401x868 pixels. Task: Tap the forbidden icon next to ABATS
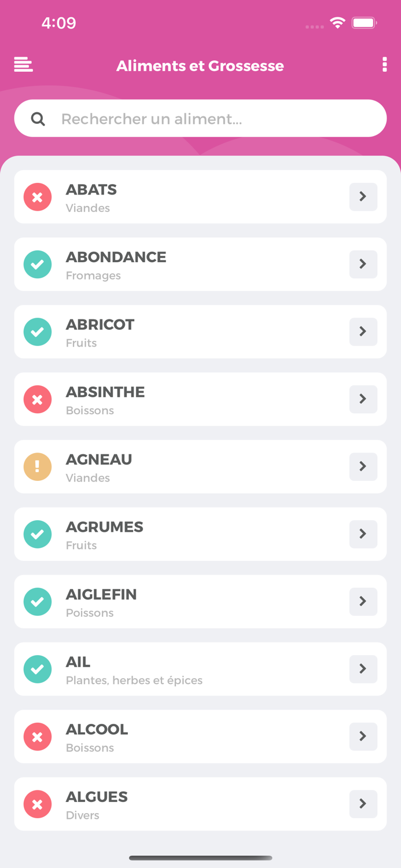[37, 197]
